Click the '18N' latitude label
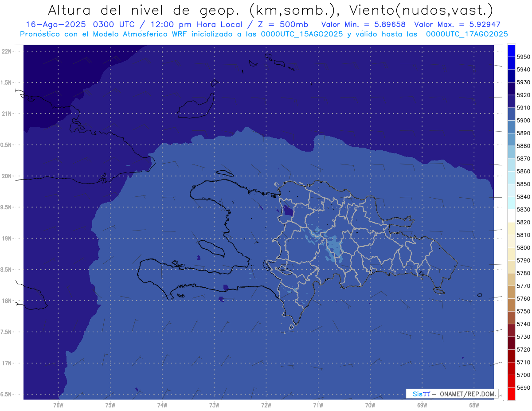Image resolution: width=532 pixels, height=411 pixels. pyautogui.click(x=7, y=301)
